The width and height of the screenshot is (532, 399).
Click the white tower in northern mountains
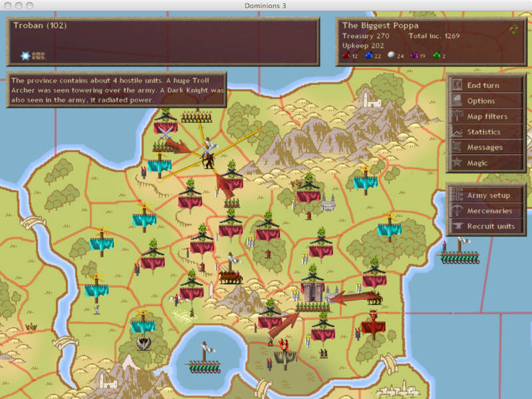[x=371, y=98]
